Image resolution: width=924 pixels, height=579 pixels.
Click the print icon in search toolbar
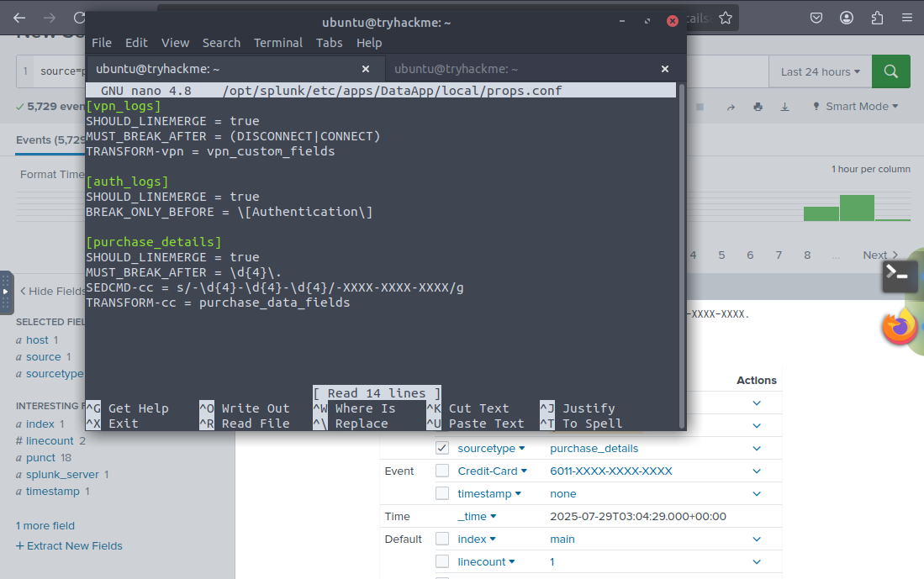point(758,107)
